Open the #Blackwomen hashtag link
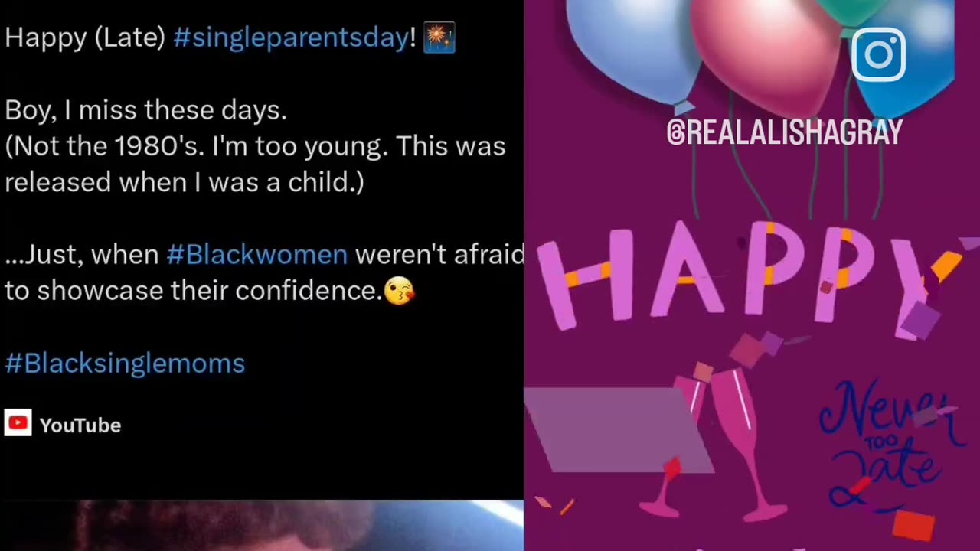Image resolution: width=980 pixels, height=551 pixels. point(257,254)
